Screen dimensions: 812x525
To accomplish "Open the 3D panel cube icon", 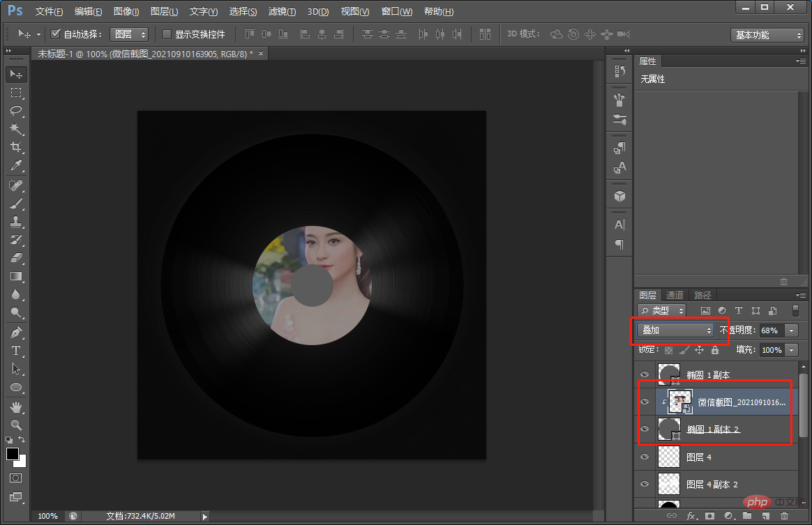I will pyautogui.click(x=619, y=197).
